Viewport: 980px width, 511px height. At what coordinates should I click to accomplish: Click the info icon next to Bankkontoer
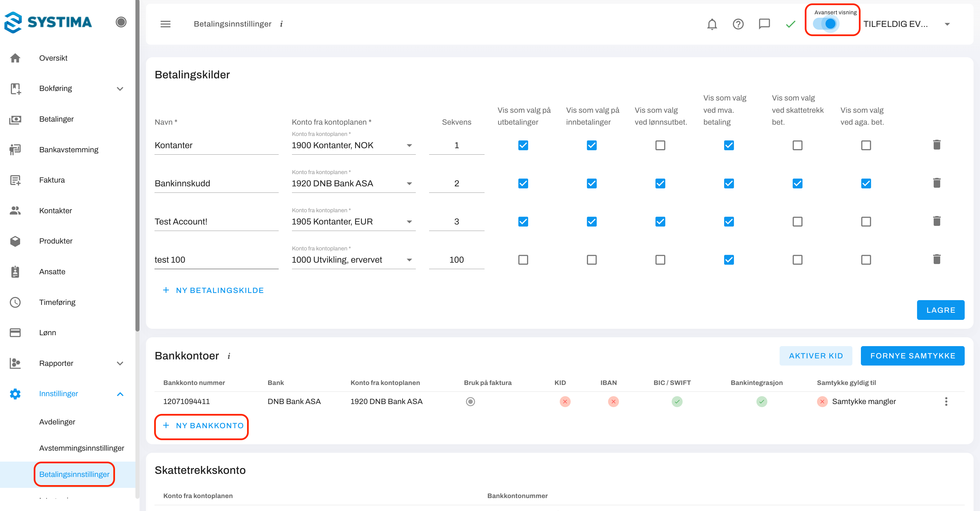pyautogui.click(x=229, y=356)
